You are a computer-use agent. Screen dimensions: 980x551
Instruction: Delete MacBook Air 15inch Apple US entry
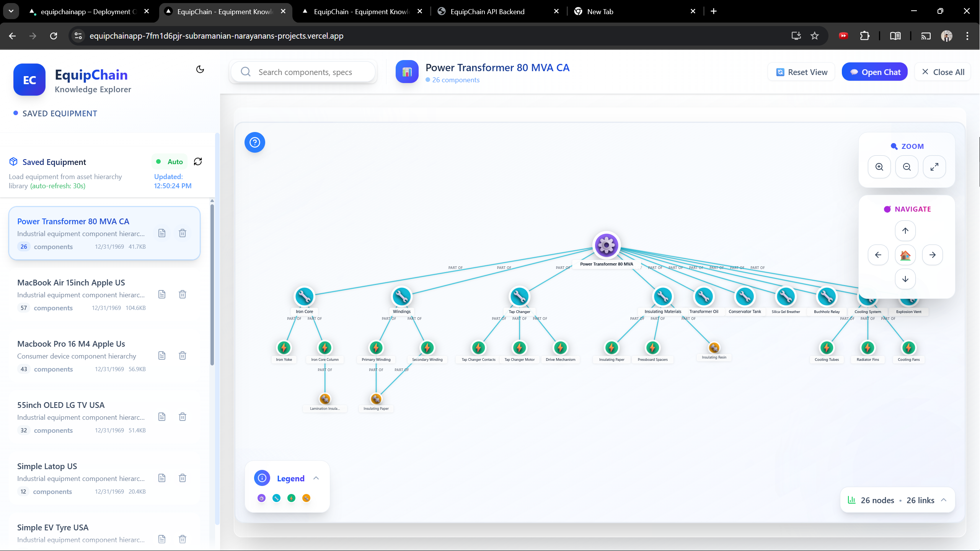click(183, 294)
